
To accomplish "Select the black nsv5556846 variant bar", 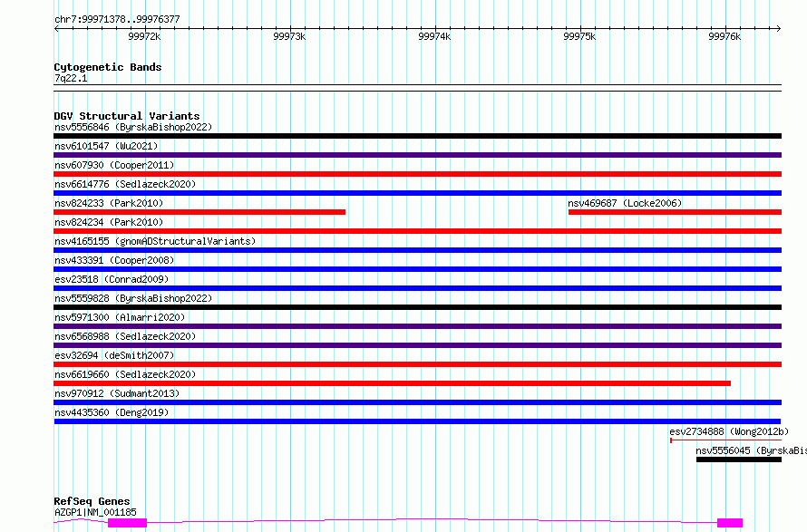I will 417,136.
